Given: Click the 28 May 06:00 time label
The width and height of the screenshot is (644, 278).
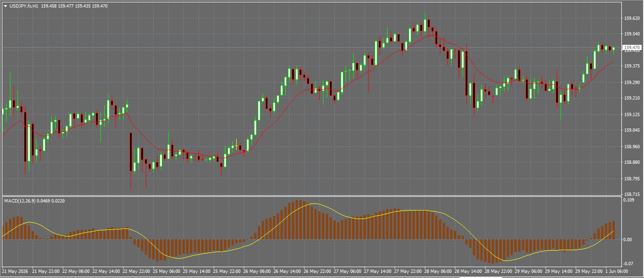Looking at the screenshot, I should 438,272.
